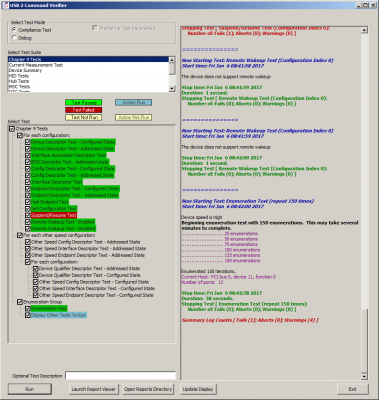
Task: Select Other Speed Endpoint Descriptor Test - Addressed State
Action: point(88,255)
